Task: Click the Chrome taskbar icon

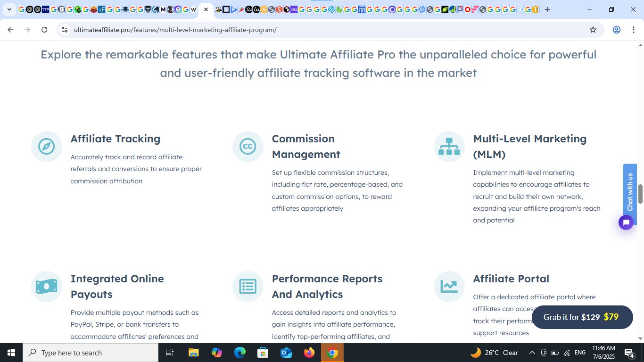Action: [332, 353]
